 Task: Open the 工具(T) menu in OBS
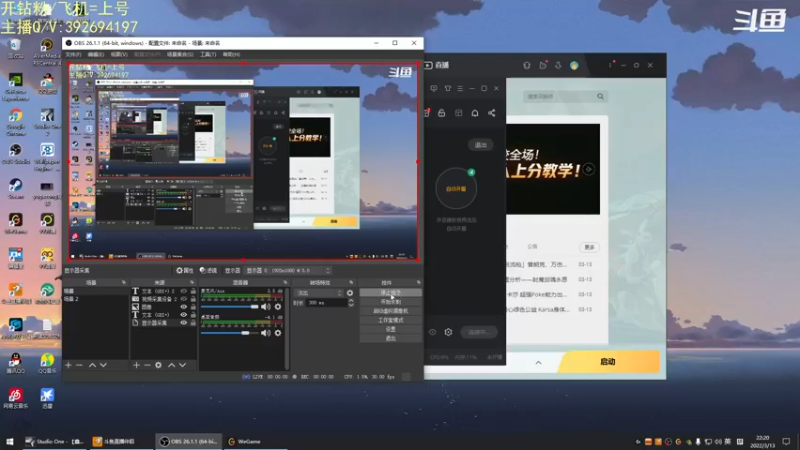(x=208, y=54)
